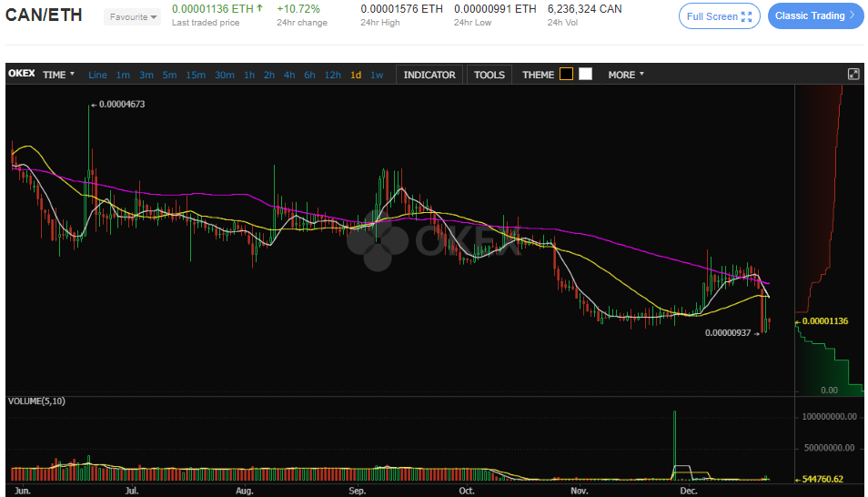Switch to 1w interval
This screenshot has width=868, height=497.
click(x=377, y=75)
